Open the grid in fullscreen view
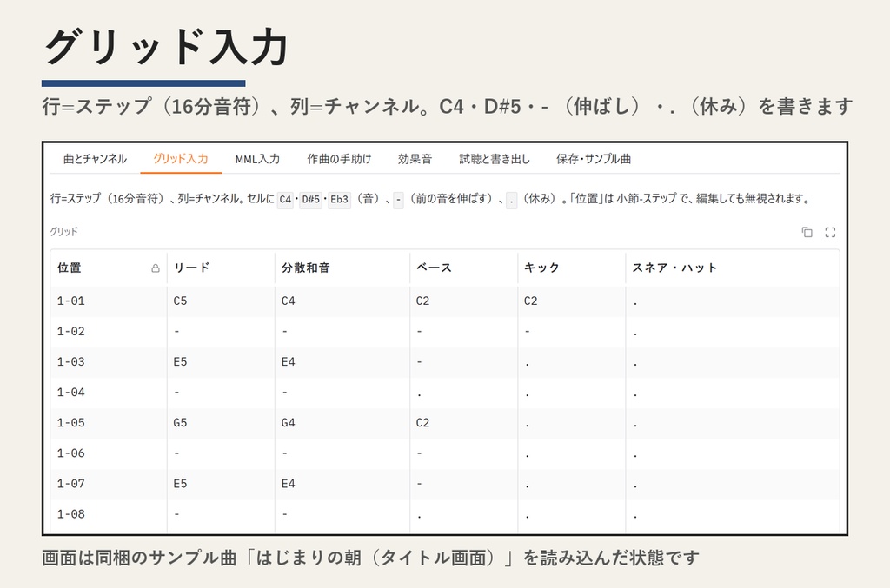The width and height of the screenshot is (890, 588). pyautogui.click(x=830, y=232)
